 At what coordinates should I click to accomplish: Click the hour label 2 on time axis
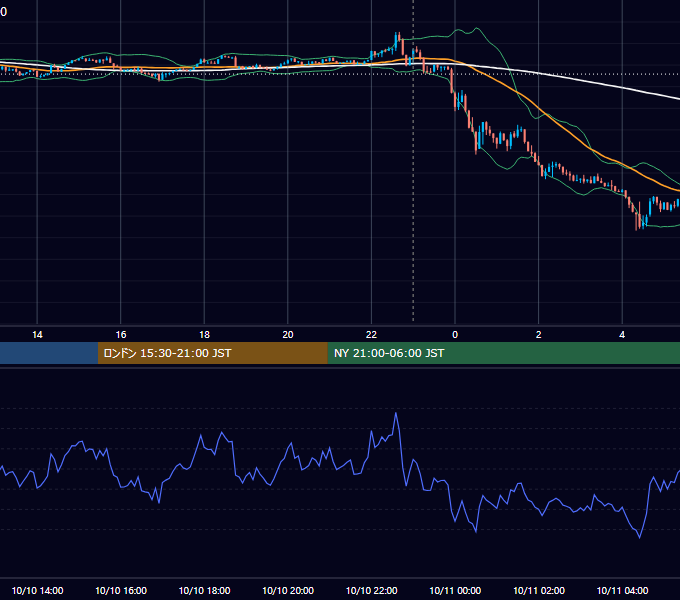coord(539,335)
